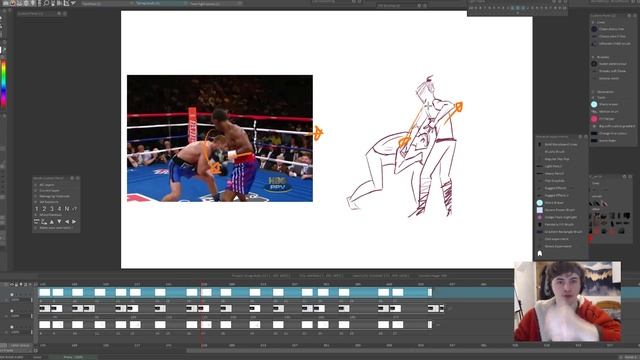
Task: Click the layer icon of bottom timeline layer
Action: tap(12, 327)
